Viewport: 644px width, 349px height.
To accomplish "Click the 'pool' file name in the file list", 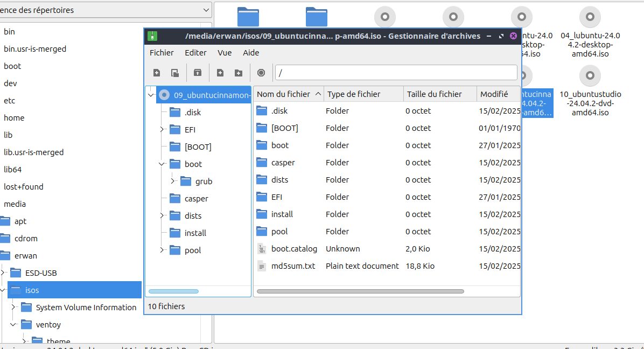I will (x=279, y=232).
